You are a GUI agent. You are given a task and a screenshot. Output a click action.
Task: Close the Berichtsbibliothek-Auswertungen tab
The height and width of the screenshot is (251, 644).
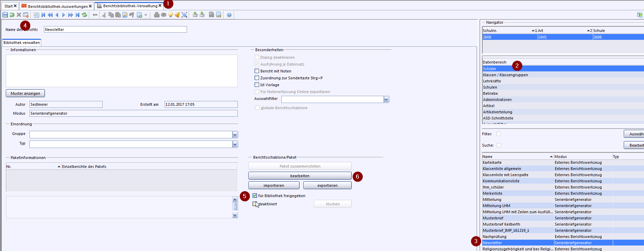coord(90,6)
